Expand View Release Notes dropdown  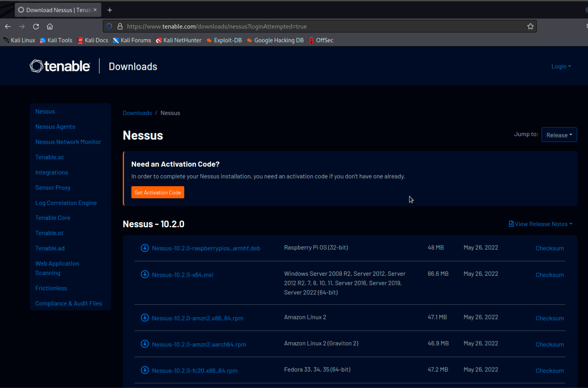540,224
